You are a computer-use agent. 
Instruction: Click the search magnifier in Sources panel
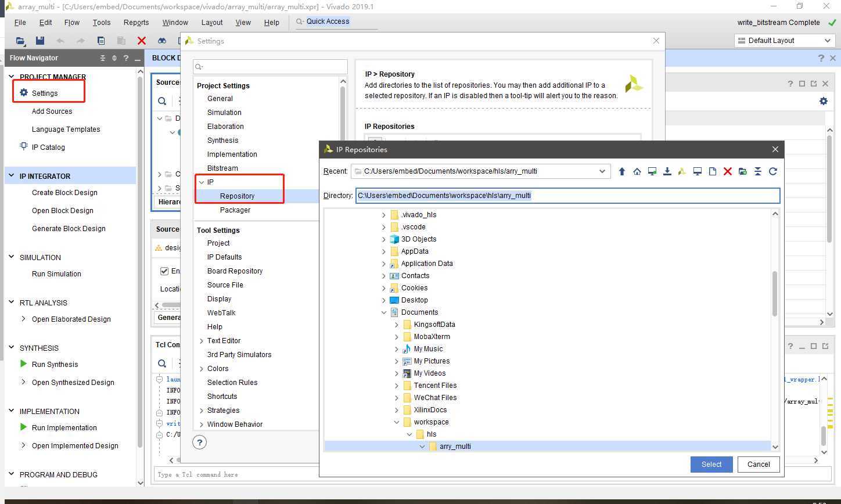[163, 101]
